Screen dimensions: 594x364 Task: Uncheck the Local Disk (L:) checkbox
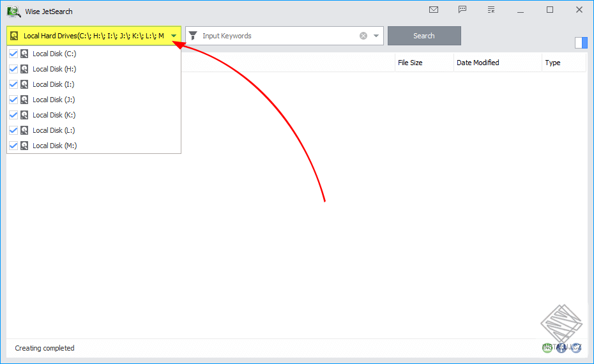[13, 130]
